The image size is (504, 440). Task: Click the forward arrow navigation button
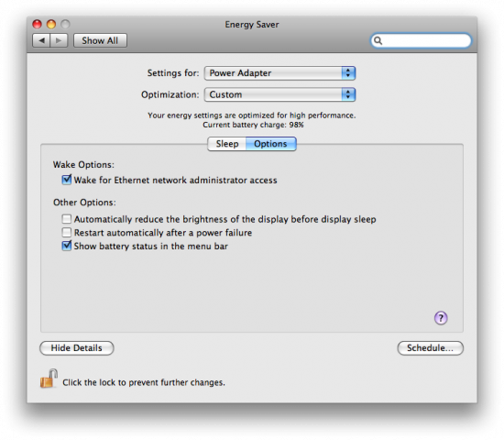[59, 40]
